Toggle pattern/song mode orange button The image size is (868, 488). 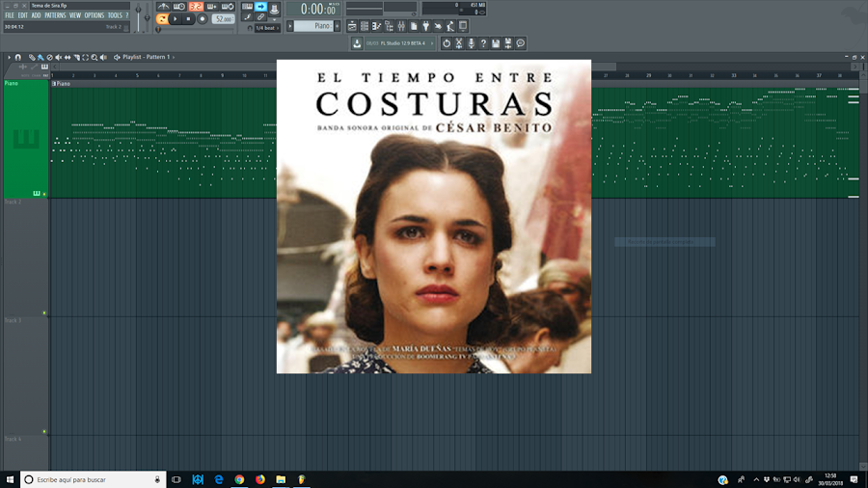click(x=162, y=19)
